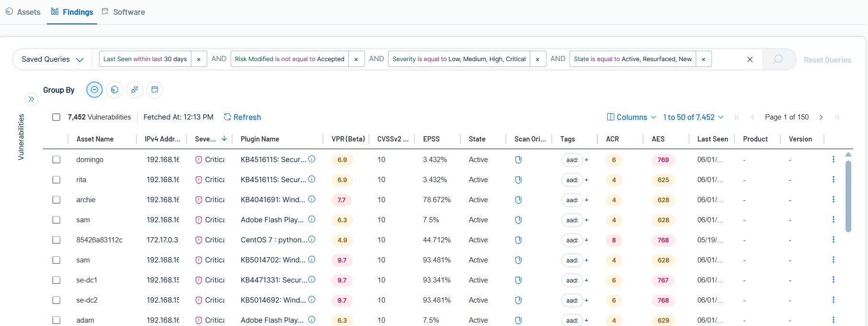
Task: Click scan origin shield icon in 85426a83112c row
Action: pyautogui.click(x=518, y=240)
